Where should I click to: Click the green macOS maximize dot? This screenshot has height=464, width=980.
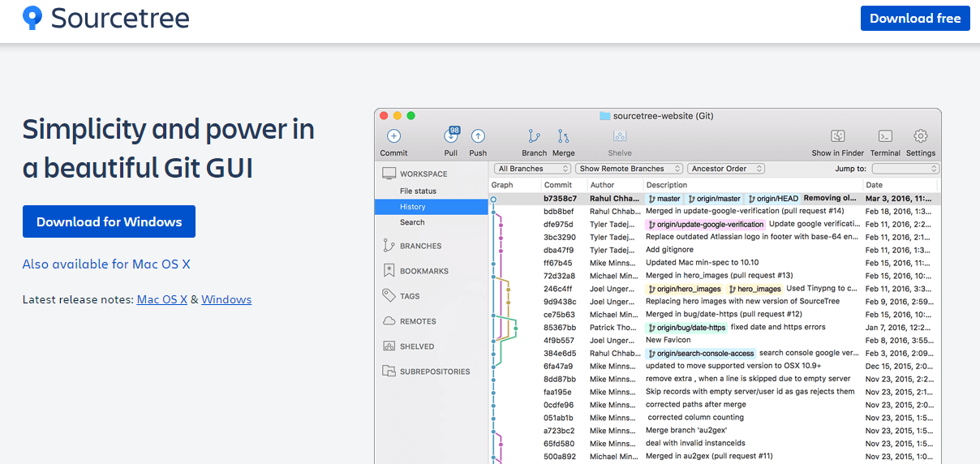point(410,116)
